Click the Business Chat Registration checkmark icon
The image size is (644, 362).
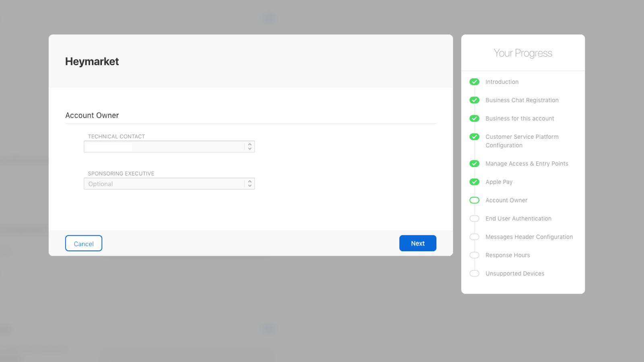point(475,100)
